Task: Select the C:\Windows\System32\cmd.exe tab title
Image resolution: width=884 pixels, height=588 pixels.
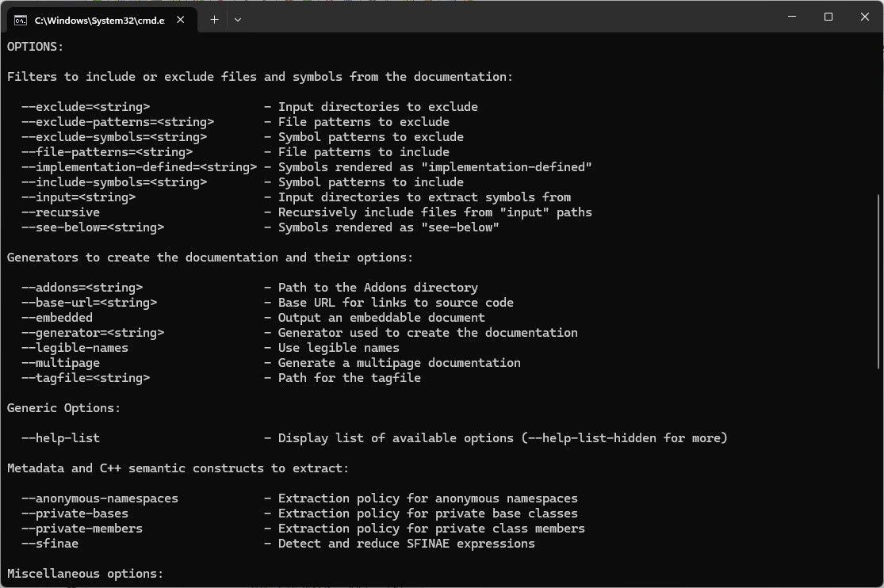Action: click(99, 20)
